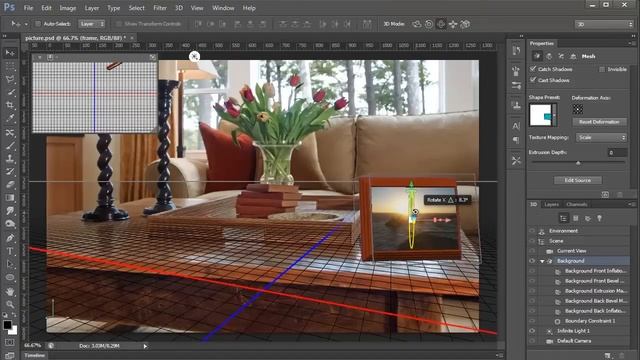The width and height of the screenshot is (640, 360).
Task: Select the Zoom tool
Action: pos(10,304)
